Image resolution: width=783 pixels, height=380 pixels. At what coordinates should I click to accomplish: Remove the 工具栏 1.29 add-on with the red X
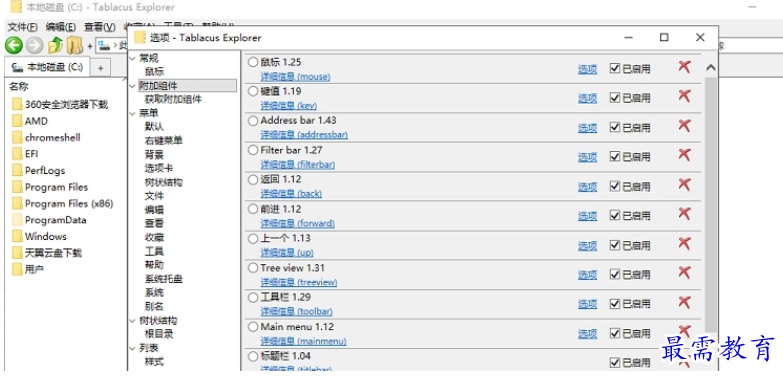click(x=684, y=302)
